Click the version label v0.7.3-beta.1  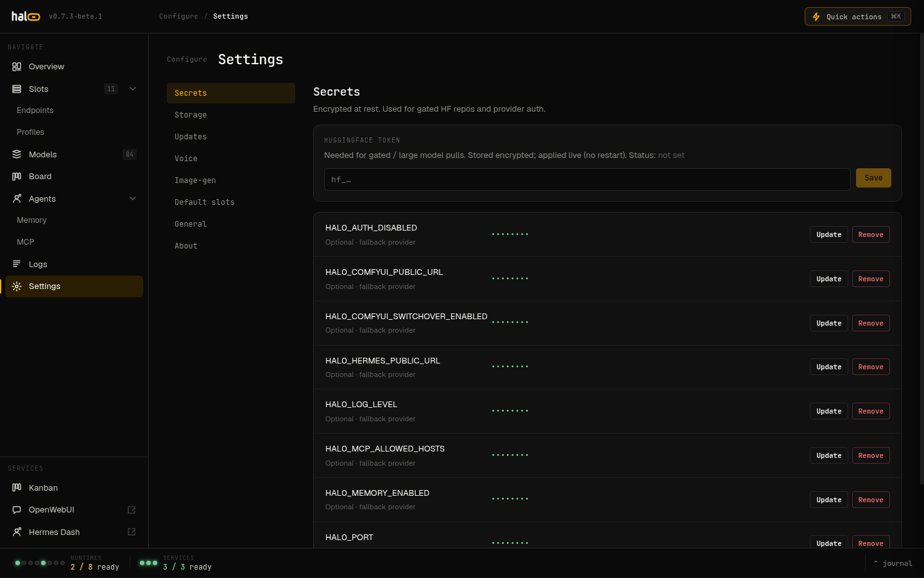click(x=76, y=17)
